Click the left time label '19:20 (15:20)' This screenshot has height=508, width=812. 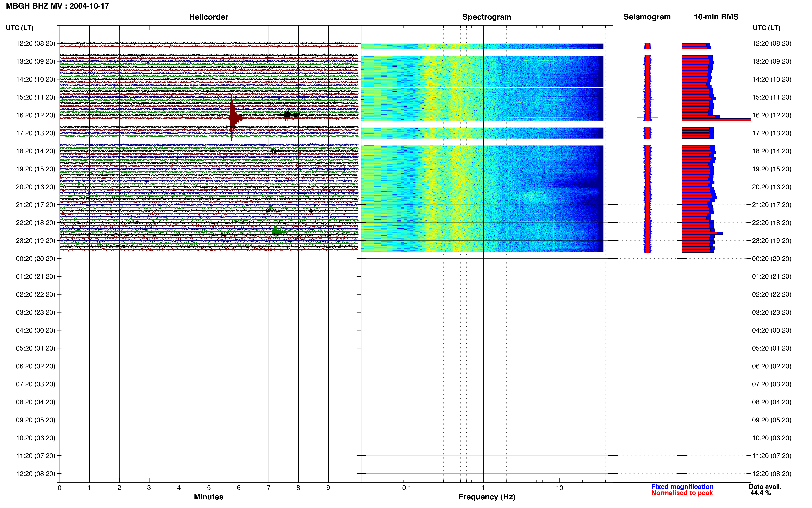(x=36, y=169)
